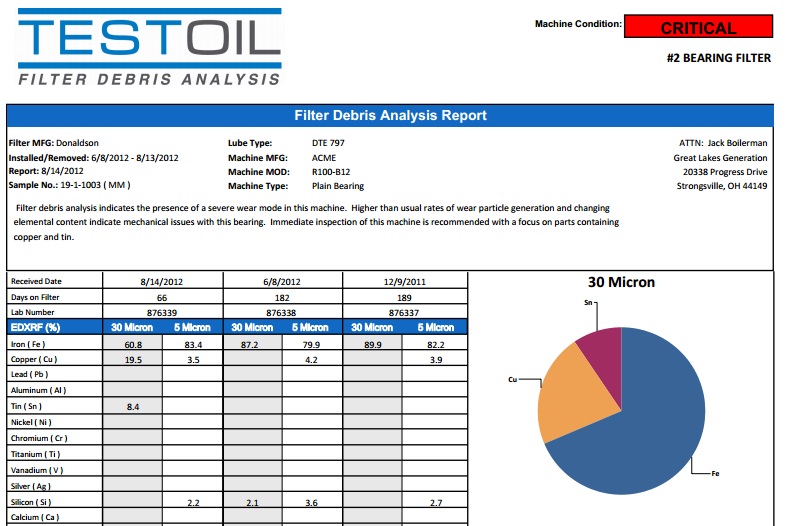Select lab number 876338
The height and width of the screenshot is (526, 788).
tap(282, 312)
